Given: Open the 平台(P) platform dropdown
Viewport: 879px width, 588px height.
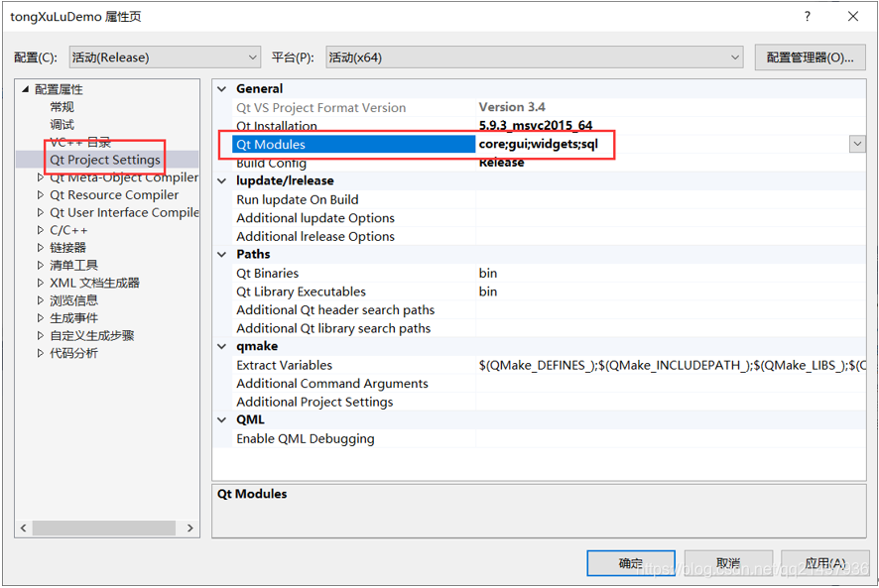Looking at the screenshot, I should pyautogui.click(x=534, y=58).
